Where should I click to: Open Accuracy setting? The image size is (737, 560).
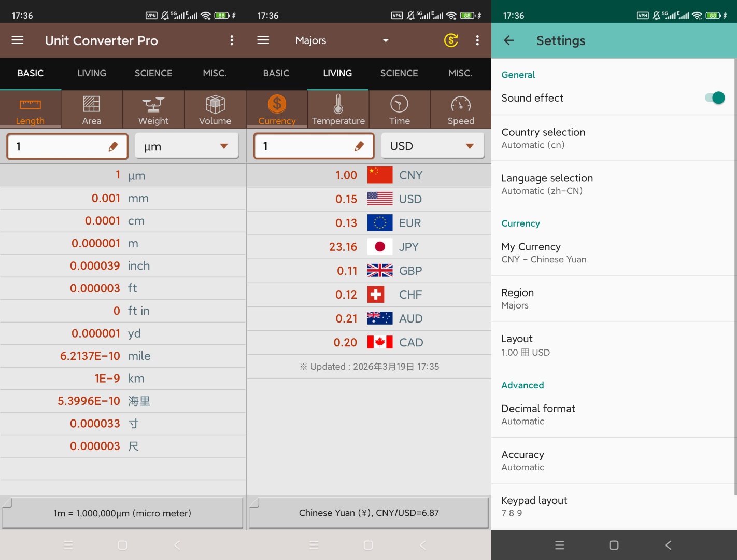tap(613, 460)
